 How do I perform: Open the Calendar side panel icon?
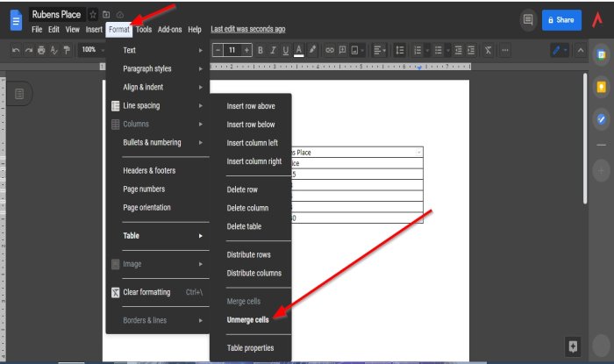point(601,54)
